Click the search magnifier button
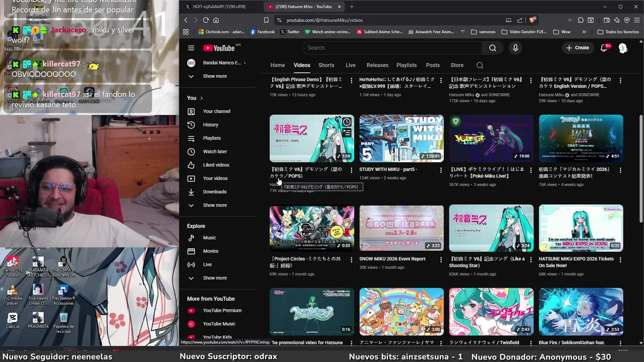This screenshot has height=362, width=644. tap(493, 48)
